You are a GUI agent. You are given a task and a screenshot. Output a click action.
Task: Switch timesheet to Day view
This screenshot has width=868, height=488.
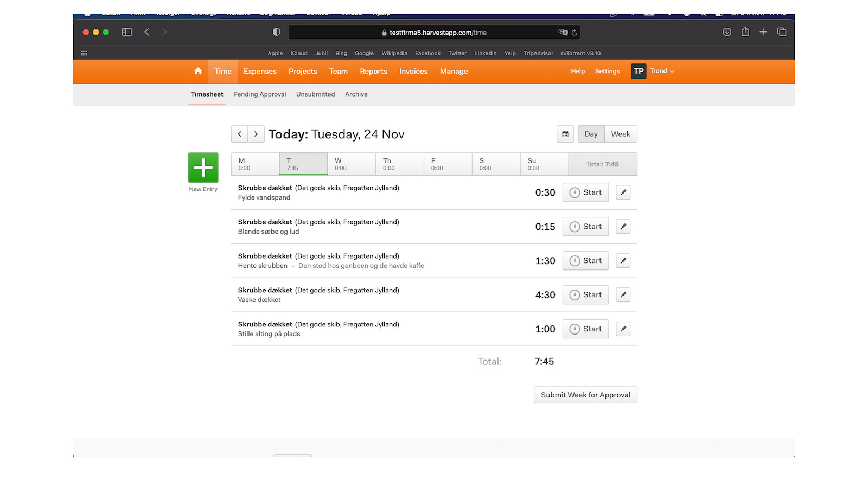coord(591,134)
